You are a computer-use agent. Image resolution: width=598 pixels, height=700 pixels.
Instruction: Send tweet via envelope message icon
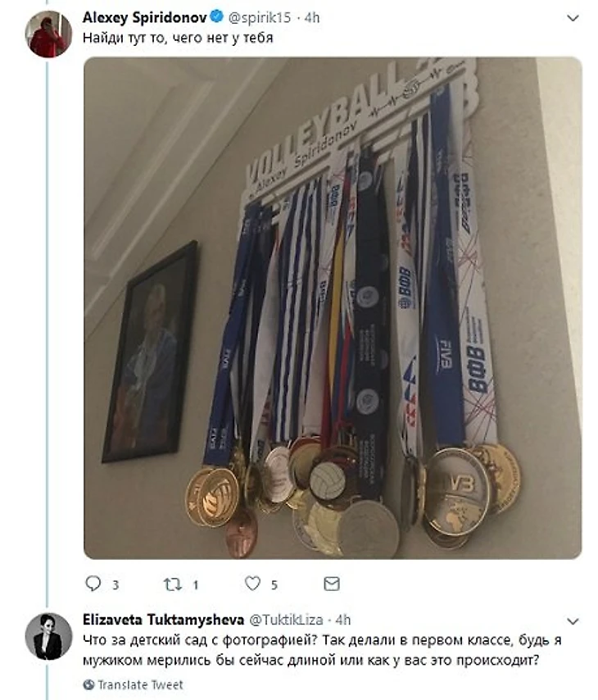332,584
